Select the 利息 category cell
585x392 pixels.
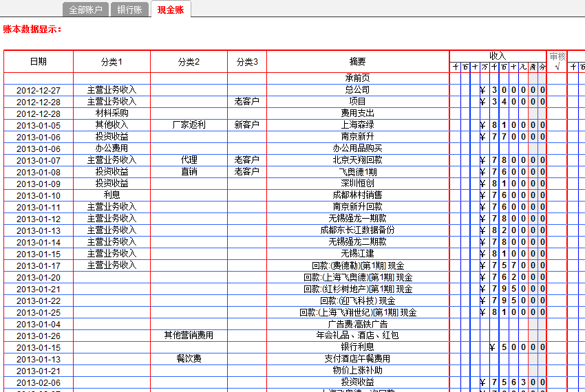point(111,195)
